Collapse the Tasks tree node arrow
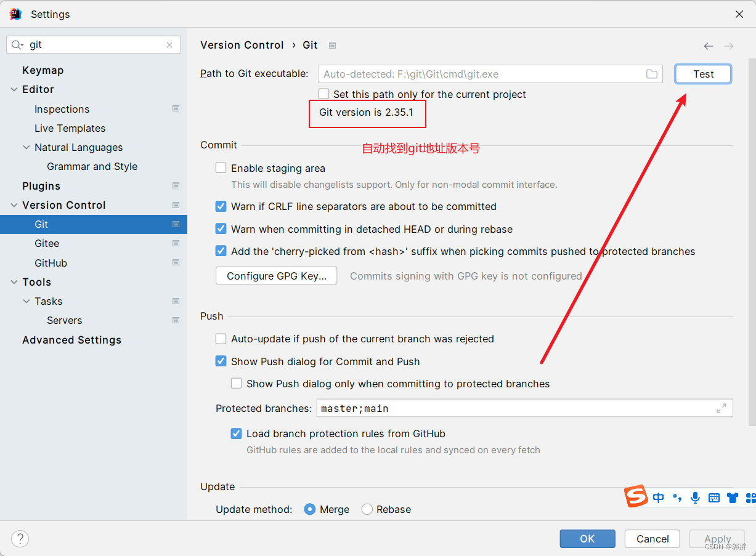The image size is (756, 556). click(x=26, y=301)
